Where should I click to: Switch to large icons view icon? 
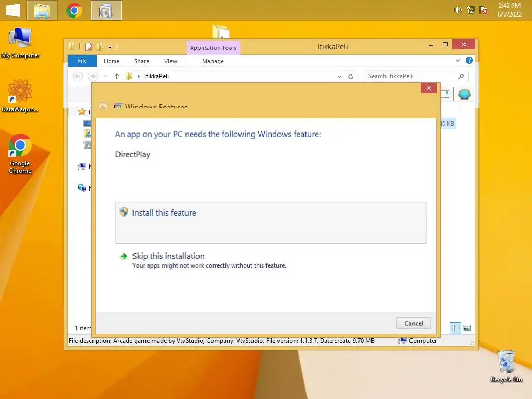(x=467, y=328)
